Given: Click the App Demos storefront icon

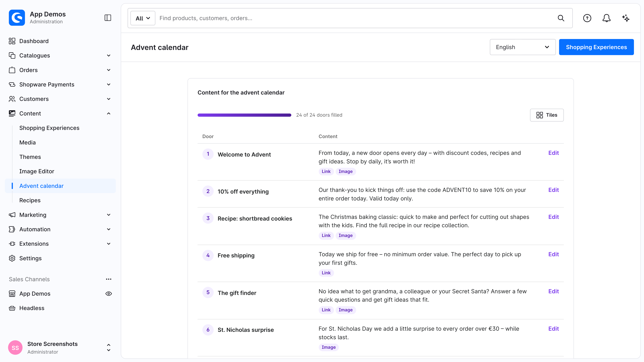Looking at the screenshot, I should pos(12,294).
